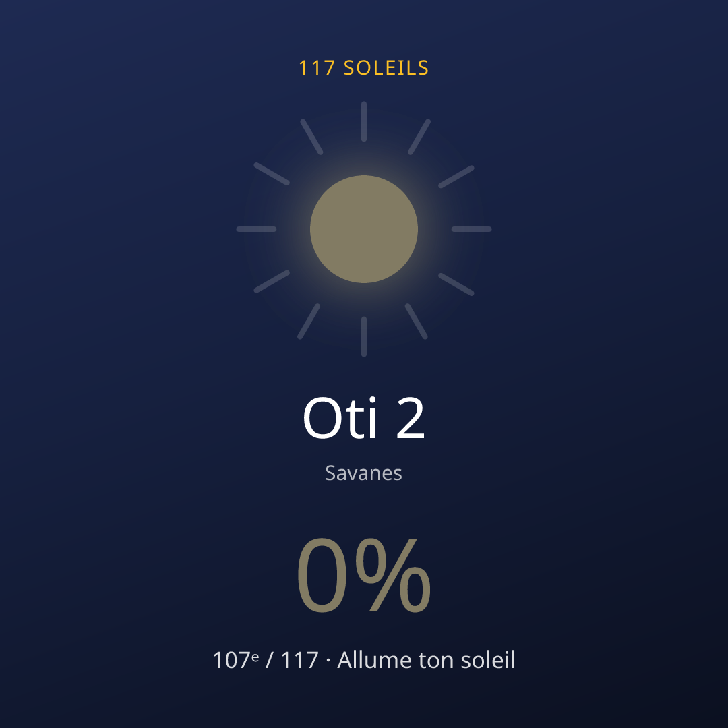Image resolution: width=728 pixels, height=728 pixels.
Task: Click the sun ray pointing toward seven o'clock
Action: 309,322
